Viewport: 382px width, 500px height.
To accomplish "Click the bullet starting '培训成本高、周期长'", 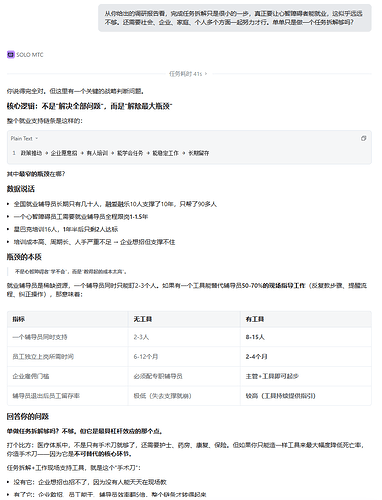I will click(x=94, y=242).
